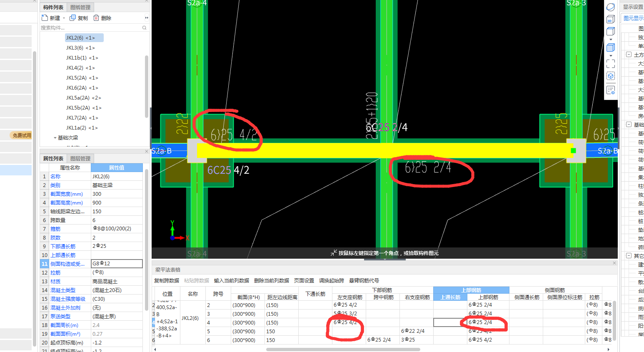Collapse the 基础 group in display settings

pyautogui.click(x=629, y=125)
